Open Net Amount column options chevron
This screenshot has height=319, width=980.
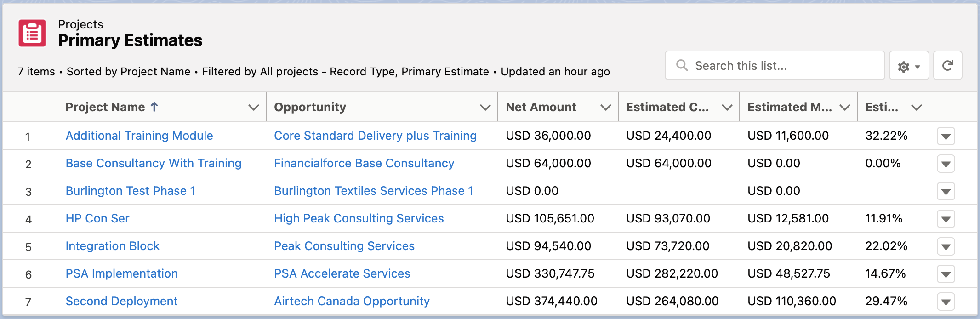pyautogui.click(x=605, y=108)
